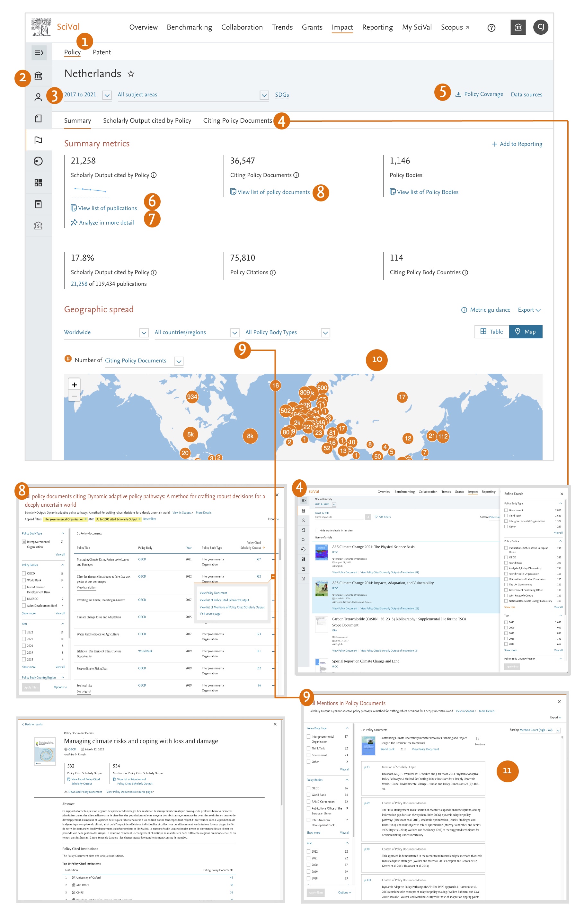584x924 pixels.
Task: Switch geographic spread to Map view
Action: 525,332
